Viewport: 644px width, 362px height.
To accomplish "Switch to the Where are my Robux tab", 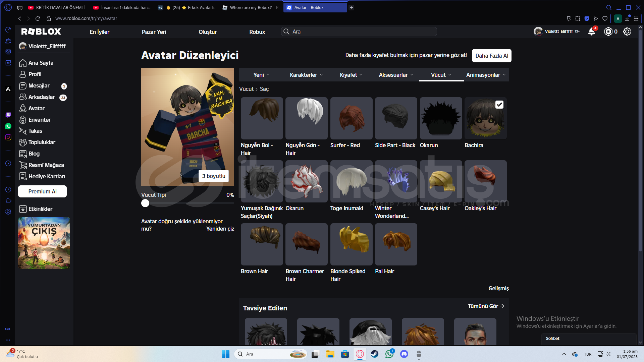I will [251, 7].
